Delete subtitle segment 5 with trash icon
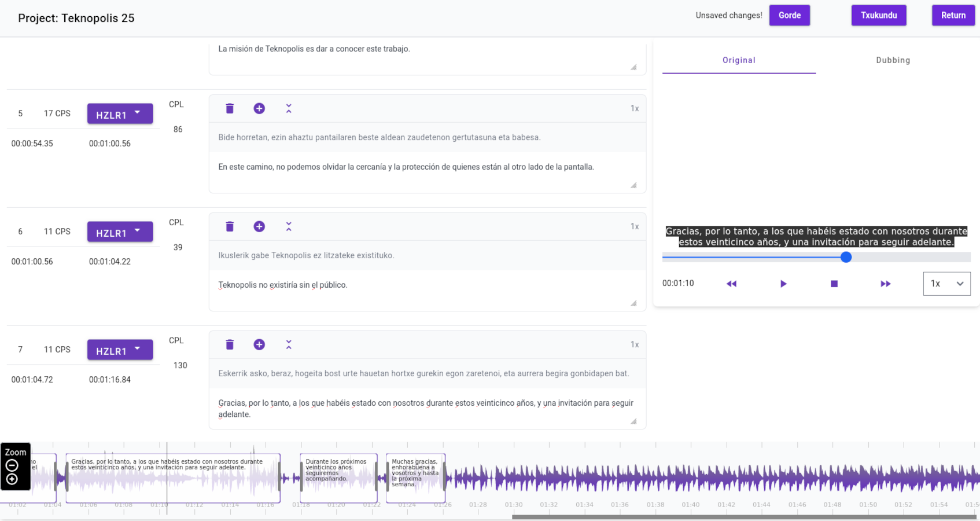 point(230,109)
